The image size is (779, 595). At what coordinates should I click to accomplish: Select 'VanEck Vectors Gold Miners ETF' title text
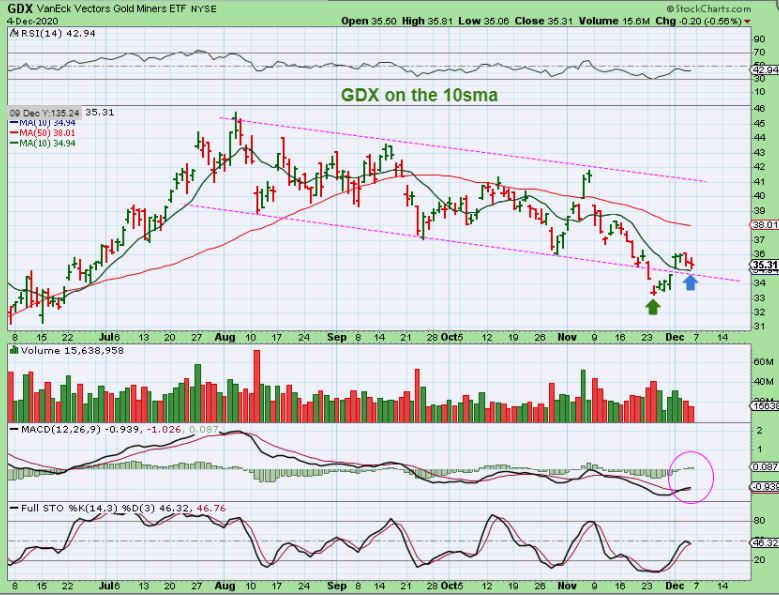click(111, 9)
